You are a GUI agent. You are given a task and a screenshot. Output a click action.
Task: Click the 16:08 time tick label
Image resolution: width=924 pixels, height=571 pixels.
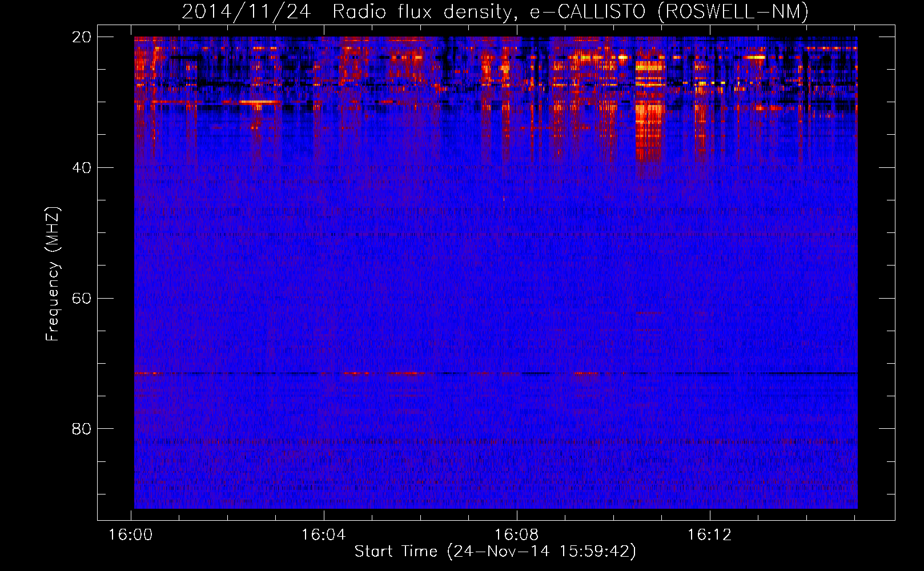(x=516, y=535)
